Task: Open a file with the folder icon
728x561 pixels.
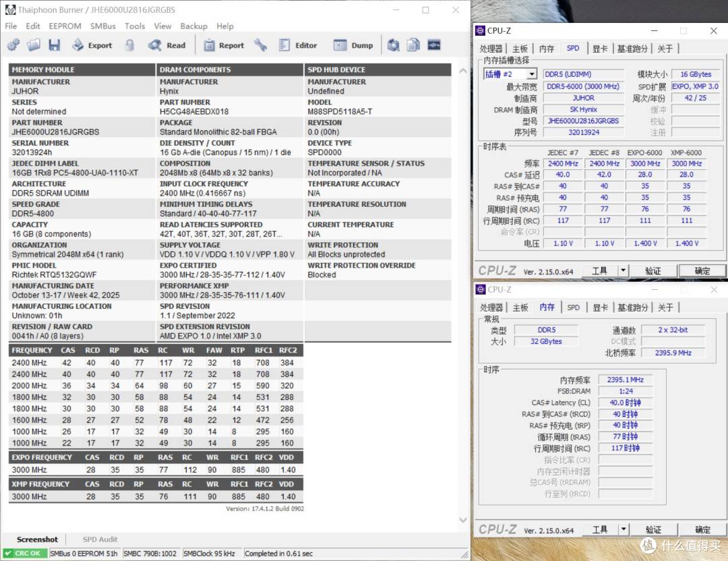Action: 34,45
